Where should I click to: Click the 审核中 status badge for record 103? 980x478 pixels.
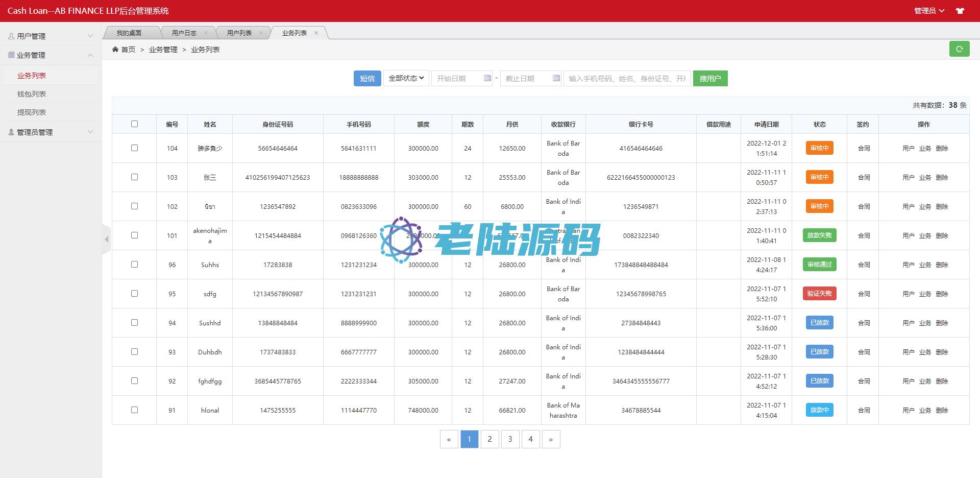(x=819, y=177)
